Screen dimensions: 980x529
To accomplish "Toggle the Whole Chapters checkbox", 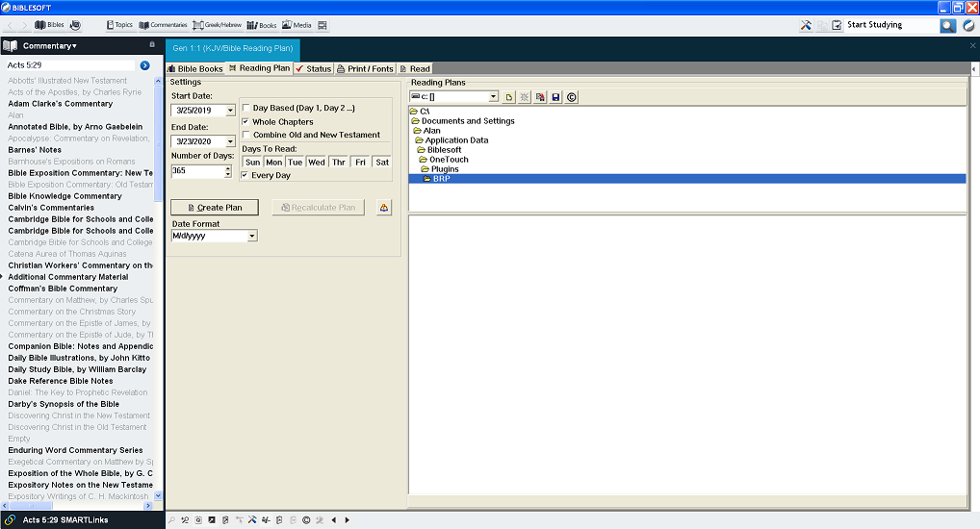I will tap(245, 122).
